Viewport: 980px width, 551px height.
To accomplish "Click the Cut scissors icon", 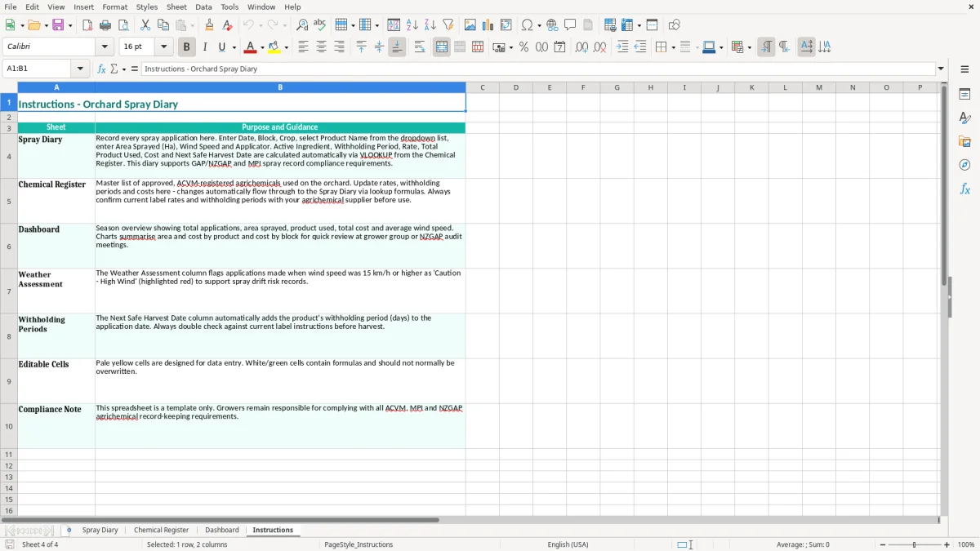I will (145, 25).
